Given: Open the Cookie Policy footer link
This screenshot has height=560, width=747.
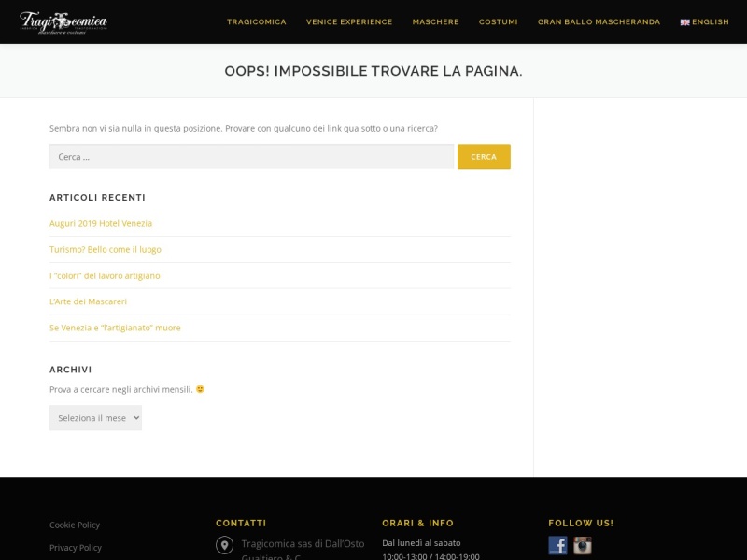Looking at the screenshot, I should 75,525.
